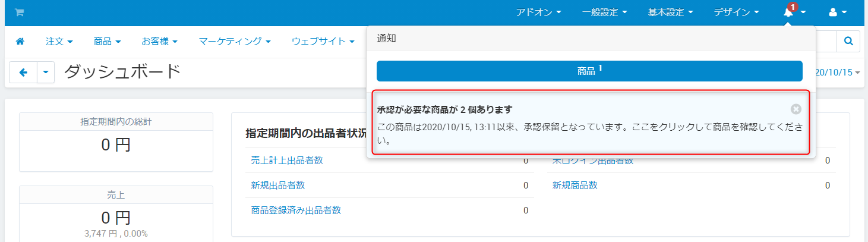Open the notification bell icon

pyautogui.click(x=789, y=12)
